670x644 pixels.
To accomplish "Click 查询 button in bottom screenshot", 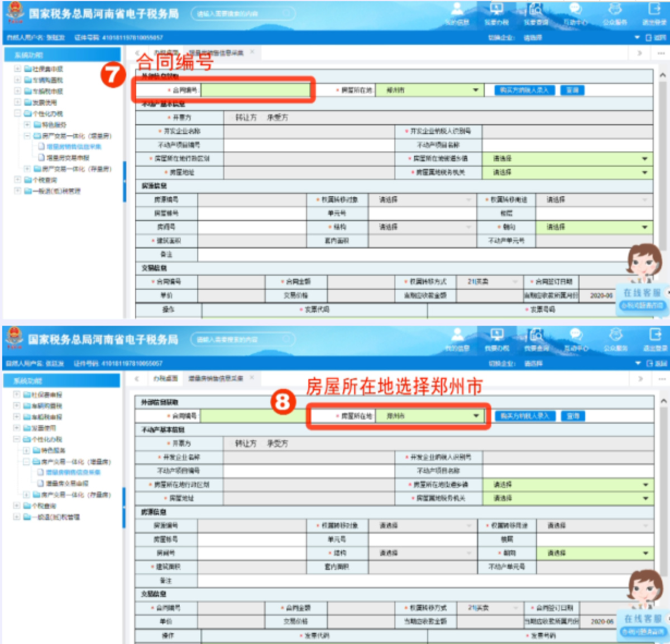I will click(x=573, y=416).
